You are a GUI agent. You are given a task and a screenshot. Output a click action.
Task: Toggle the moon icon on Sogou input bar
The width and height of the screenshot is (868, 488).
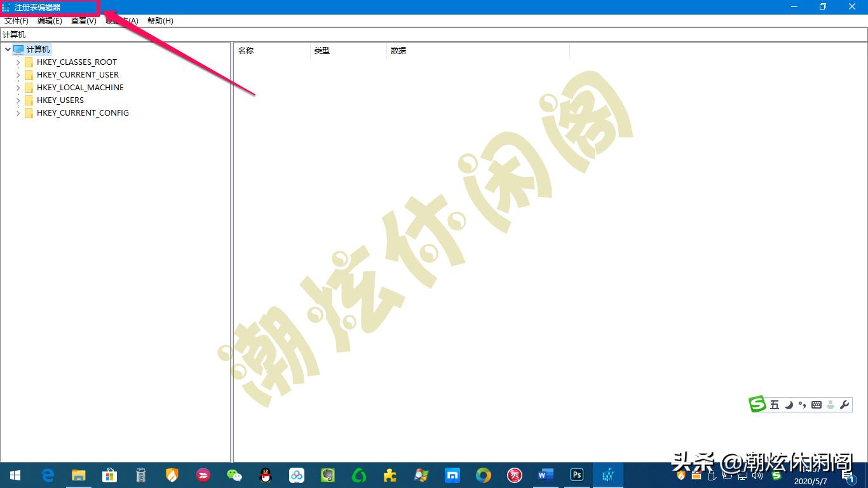pos(789,405)
